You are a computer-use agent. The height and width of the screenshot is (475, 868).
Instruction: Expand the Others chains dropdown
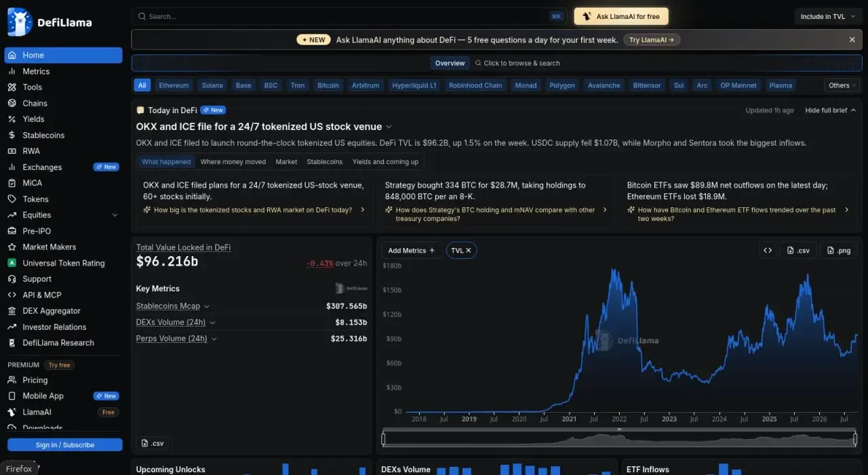[842, 85]
